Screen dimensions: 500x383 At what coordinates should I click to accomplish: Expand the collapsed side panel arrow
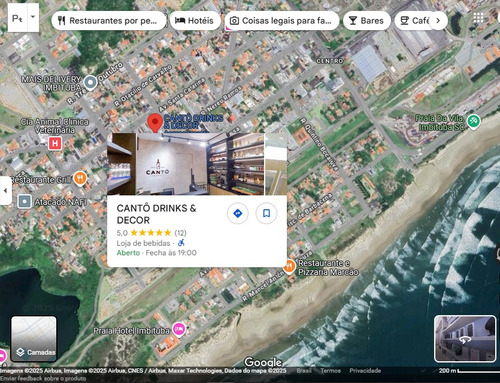[x=5, y=191]
